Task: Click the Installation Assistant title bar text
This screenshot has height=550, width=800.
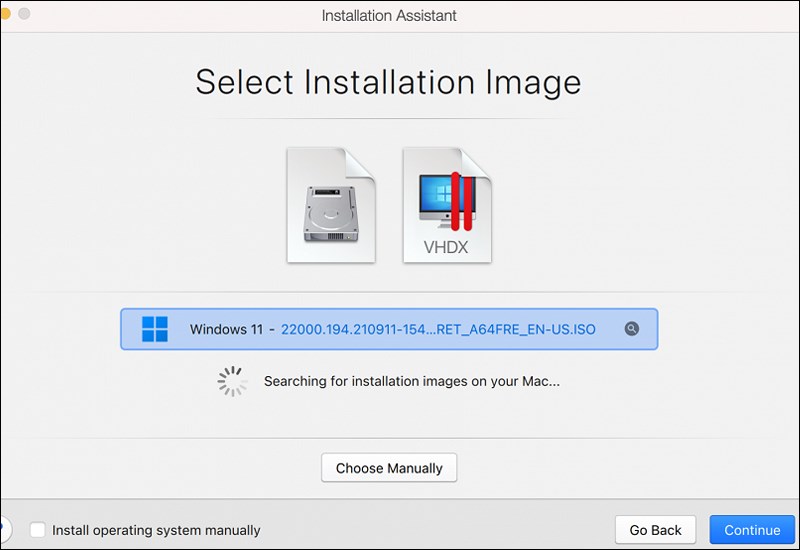Action: (x=389, y=15)
